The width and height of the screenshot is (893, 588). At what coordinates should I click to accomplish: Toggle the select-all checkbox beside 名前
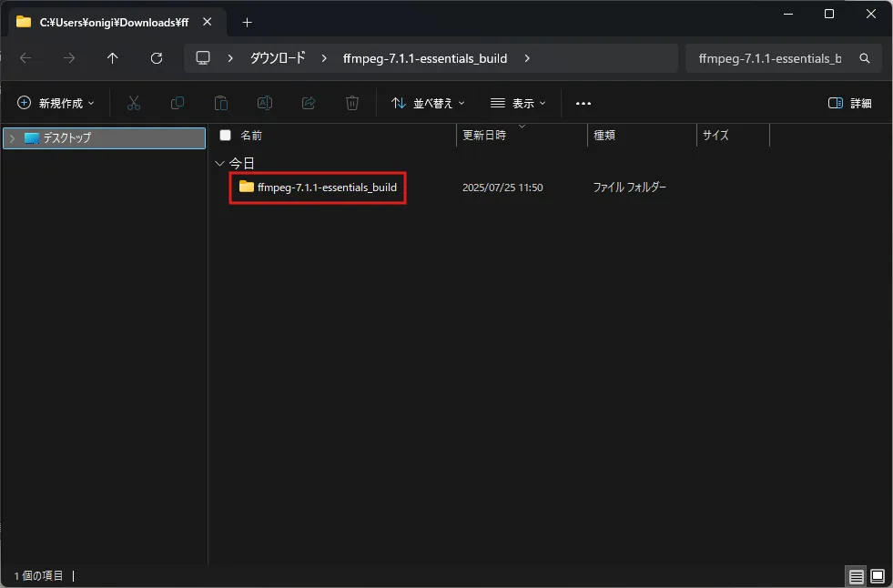tap(226, 135)
